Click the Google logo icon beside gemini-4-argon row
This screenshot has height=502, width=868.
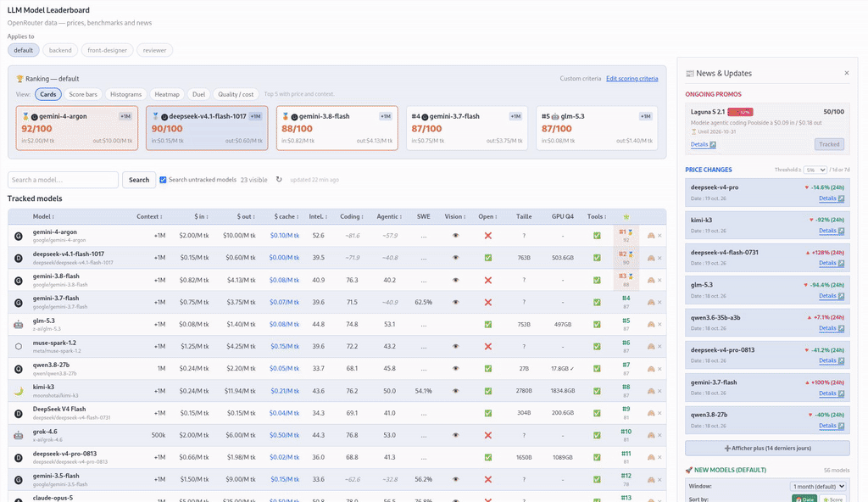coord(19,236)
